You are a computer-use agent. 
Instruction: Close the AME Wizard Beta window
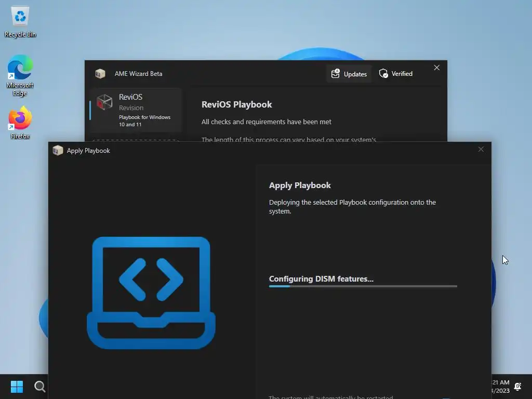tap(436, 68)
